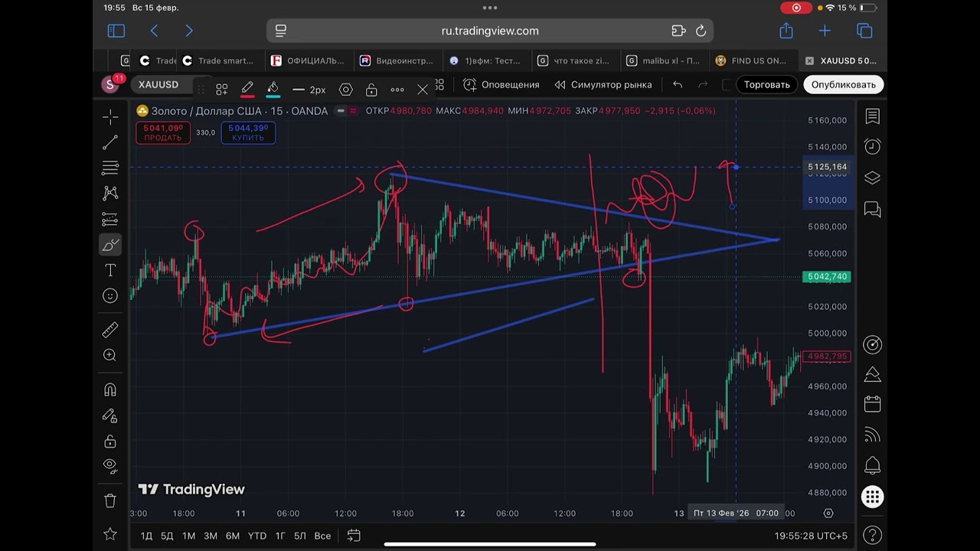This screenshot has height=551, width=980.
Task: Open the watchlist panel icon
Action: (x=872, y=116)
